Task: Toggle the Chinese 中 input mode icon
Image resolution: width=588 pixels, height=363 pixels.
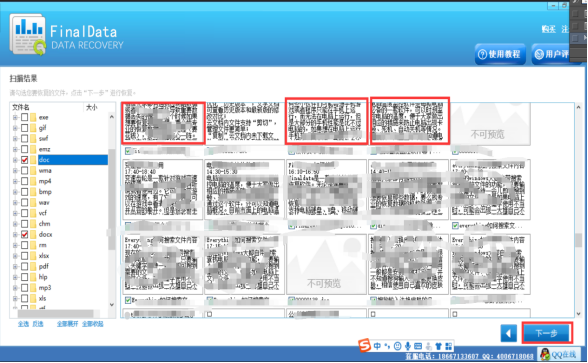Action: coord(377,346)
